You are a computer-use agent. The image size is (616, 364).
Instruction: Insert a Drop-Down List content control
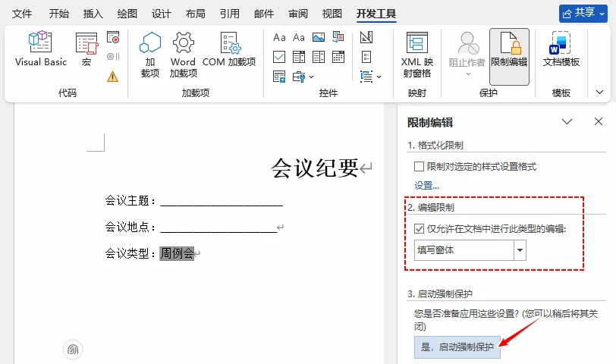[x=319, y=57]
